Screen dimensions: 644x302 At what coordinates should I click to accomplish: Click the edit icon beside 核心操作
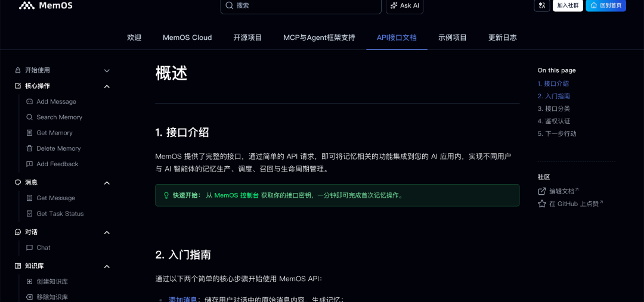18,86
